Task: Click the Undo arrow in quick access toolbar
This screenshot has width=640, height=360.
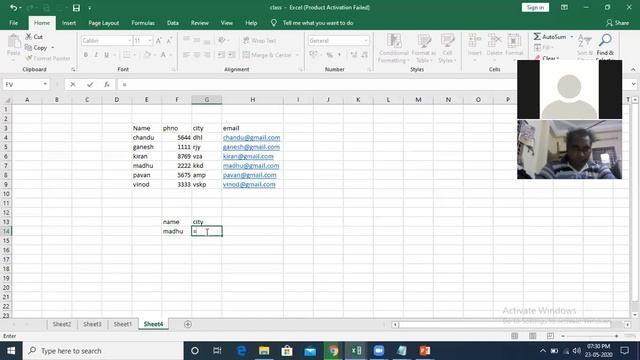Action: point(13,8)
